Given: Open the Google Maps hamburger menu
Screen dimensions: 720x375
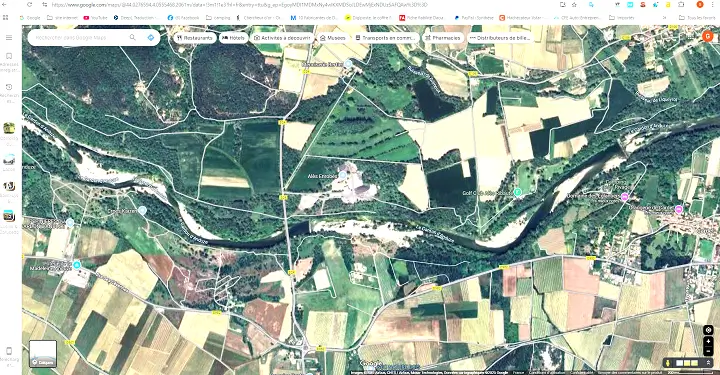Looking at the screenshot, I should click(9, 38).
